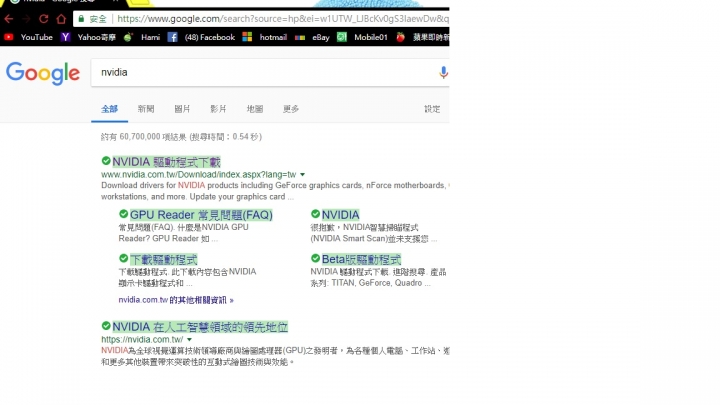
Task: Open the Facebook bookmark icon
Action: 172,37
